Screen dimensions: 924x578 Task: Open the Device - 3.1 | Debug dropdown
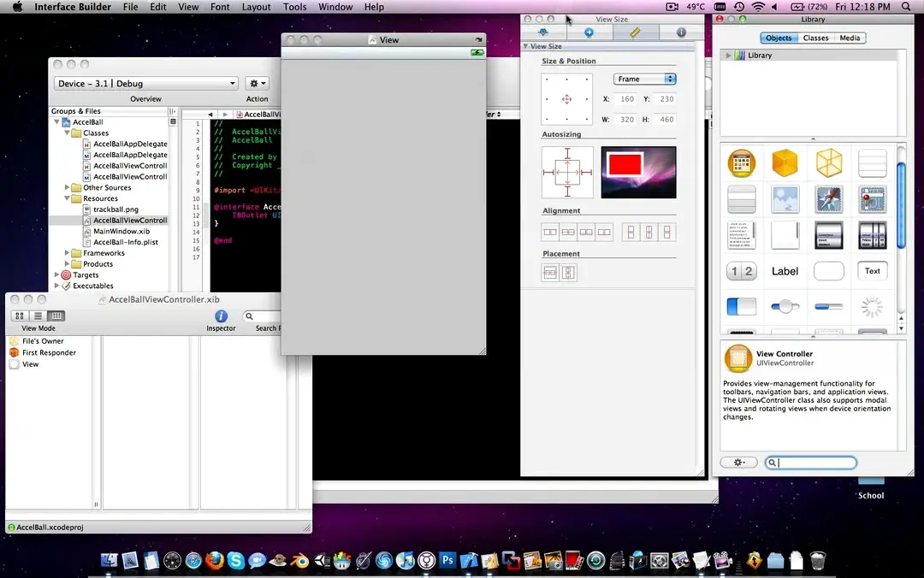tap(146, 84)
